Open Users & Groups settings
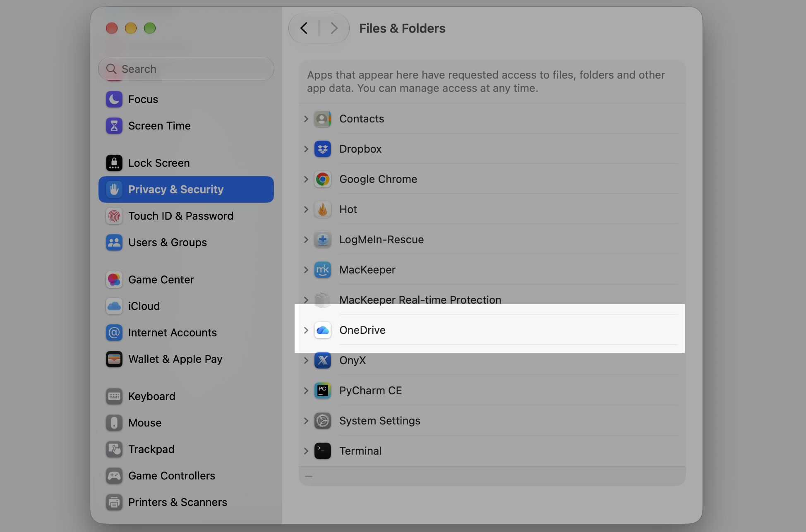The width and height of the screenshot is (806, 532). pyautogui.click(x=186, y=242)
